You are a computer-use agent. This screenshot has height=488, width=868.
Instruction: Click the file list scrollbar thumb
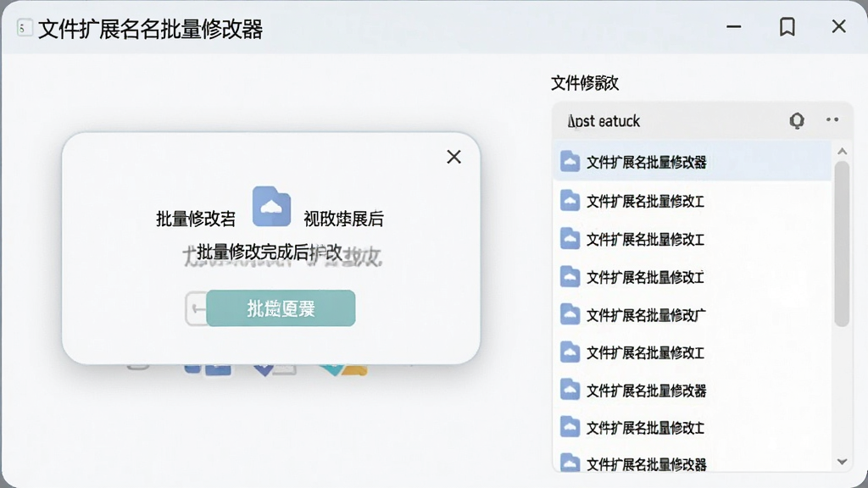point(842,243)
